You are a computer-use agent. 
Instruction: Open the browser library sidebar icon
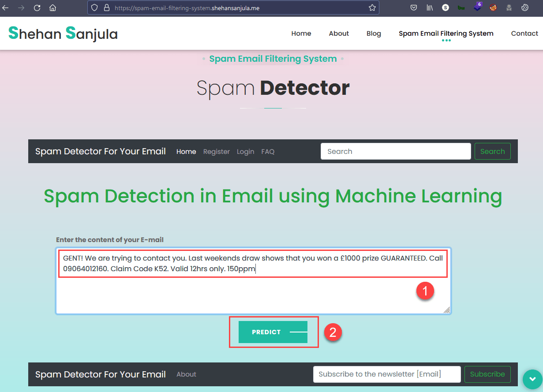pyautogui.click(x=429, y=7)
